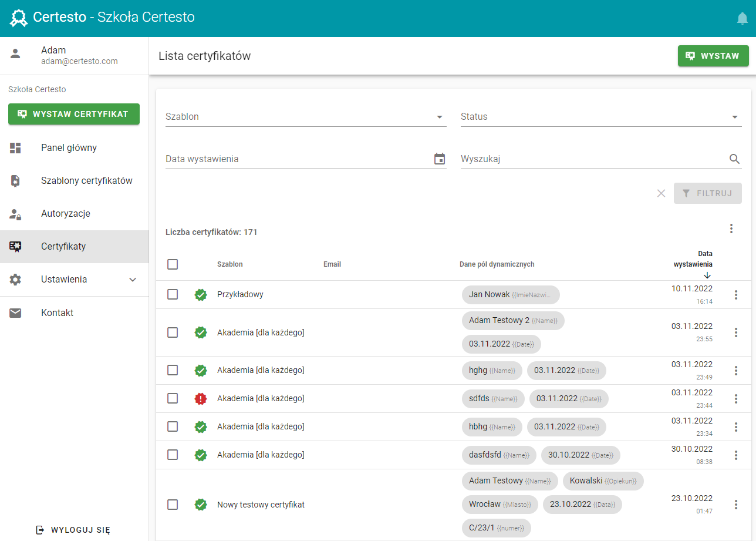Open the Status dropdown filter
The width and height of the screenshot is (756, 541).
tap(601, 117)
